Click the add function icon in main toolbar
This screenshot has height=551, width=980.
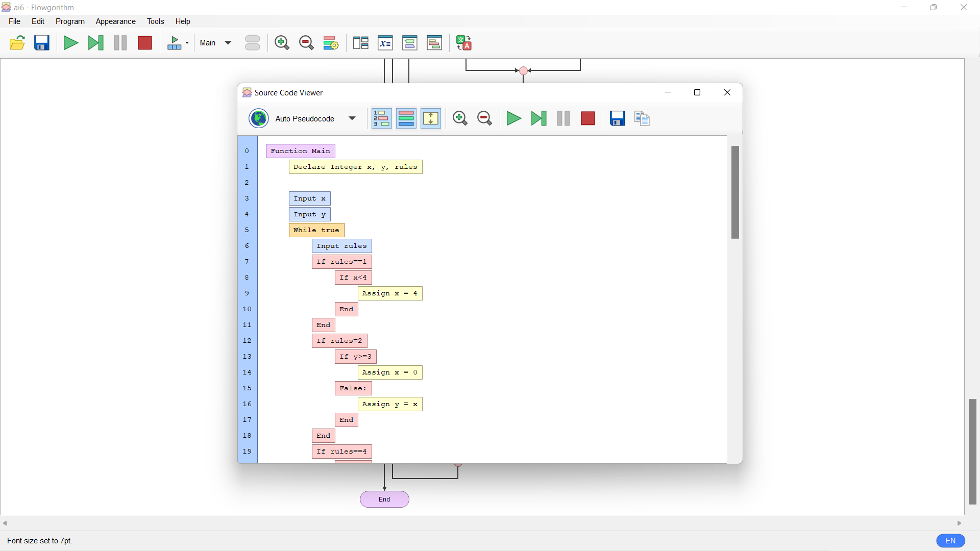click(253, 43)
